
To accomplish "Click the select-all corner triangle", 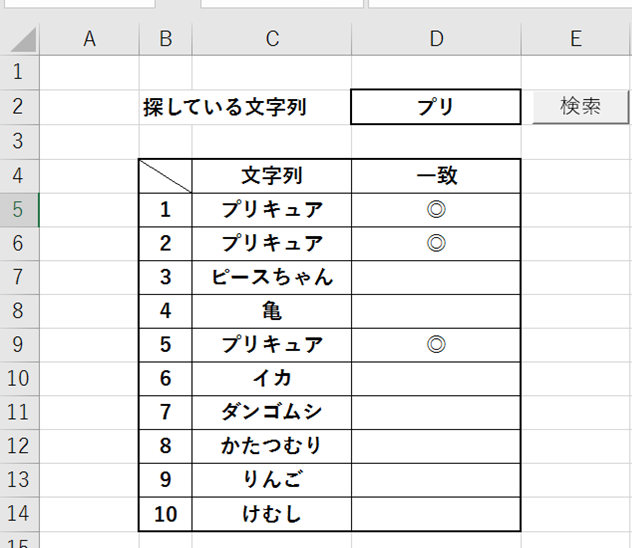I will coord(22,40).
